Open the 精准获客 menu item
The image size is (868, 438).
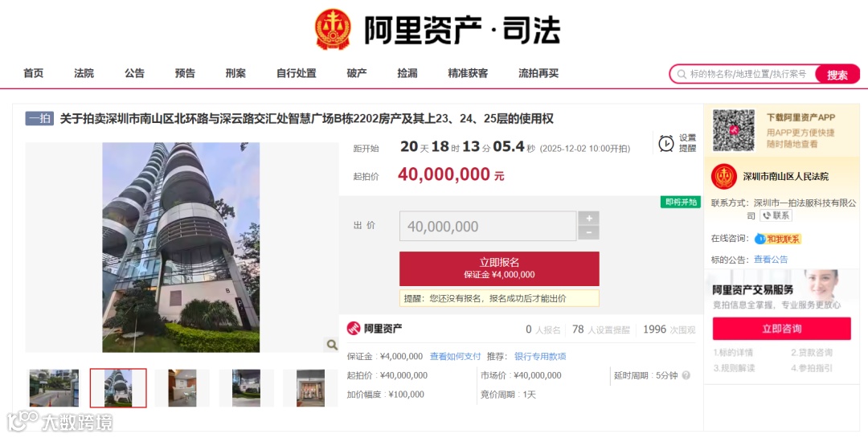coord(468,73)
